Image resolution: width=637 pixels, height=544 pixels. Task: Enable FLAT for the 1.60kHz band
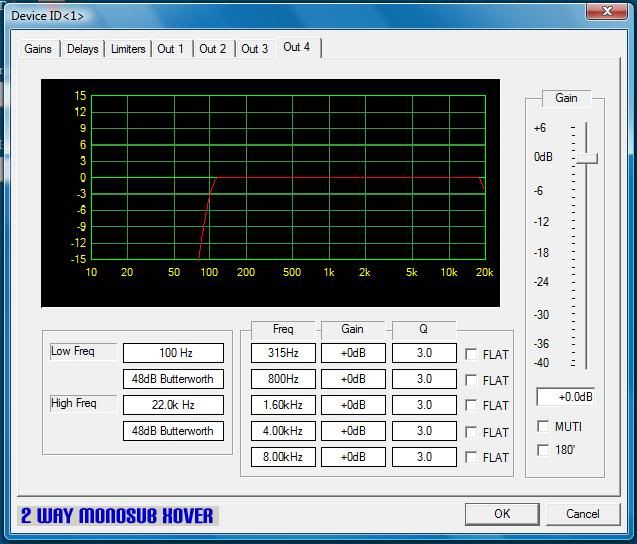pos(471,405)
